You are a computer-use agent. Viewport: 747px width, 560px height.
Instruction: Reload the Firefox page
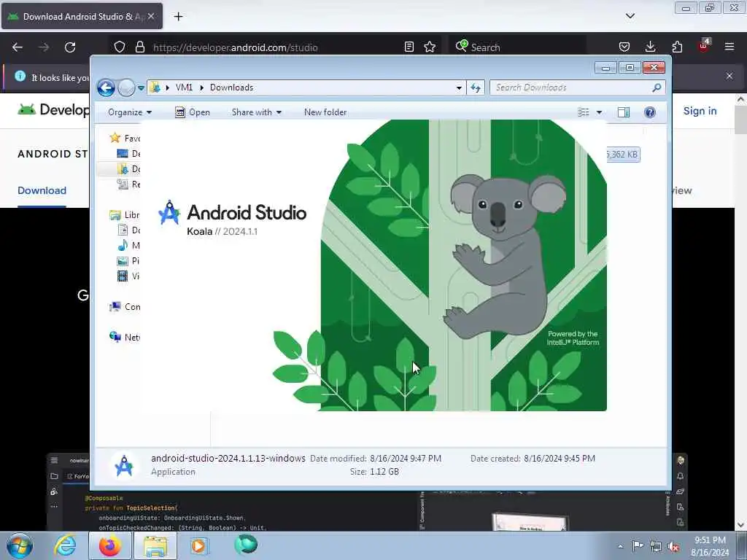[x=70, y=47]
